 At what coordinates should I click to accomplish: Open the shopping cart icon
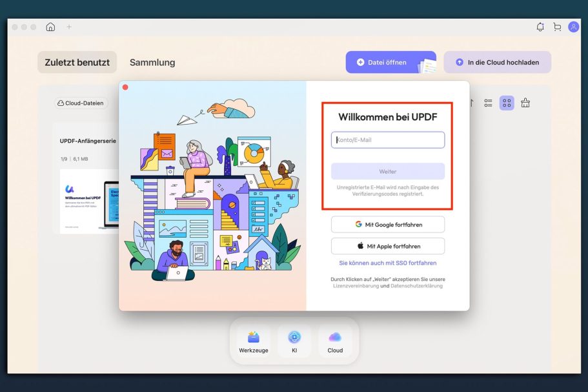[557, 27]
